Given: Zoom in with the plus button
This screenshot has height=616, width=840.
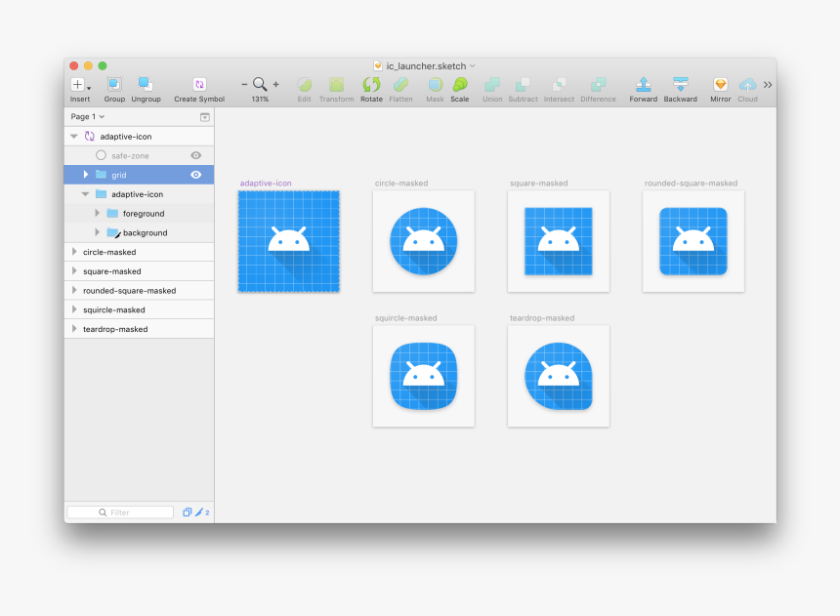Looking at the screenshot, I should [x=275, y=84].
